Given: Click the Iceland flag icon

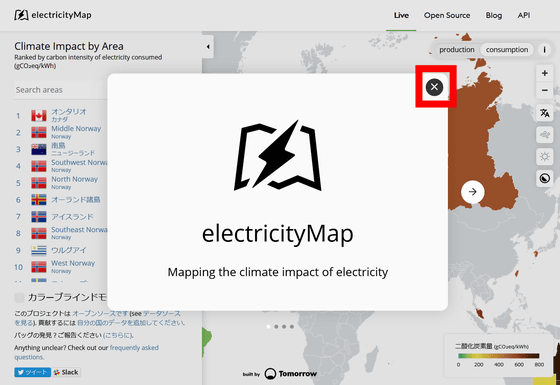Looking at the screenshot, I should point(39,216).
